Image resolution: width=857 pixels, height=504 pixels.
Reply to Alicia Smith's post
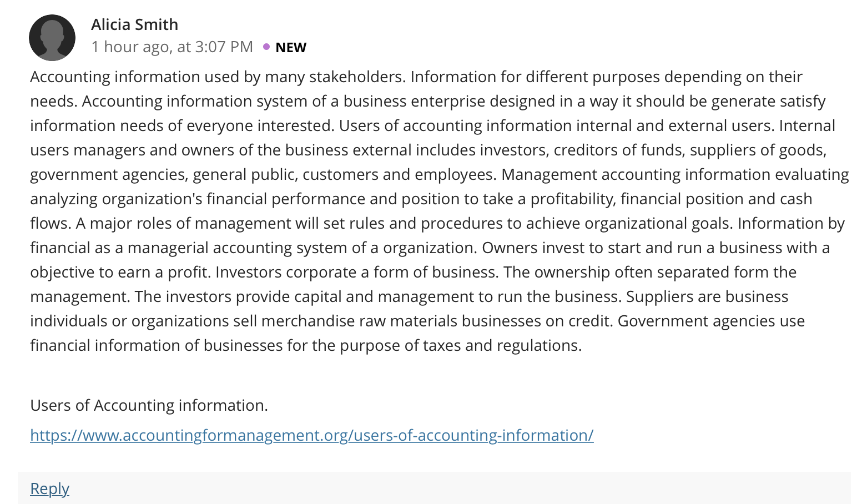click(x=49, y=488)
